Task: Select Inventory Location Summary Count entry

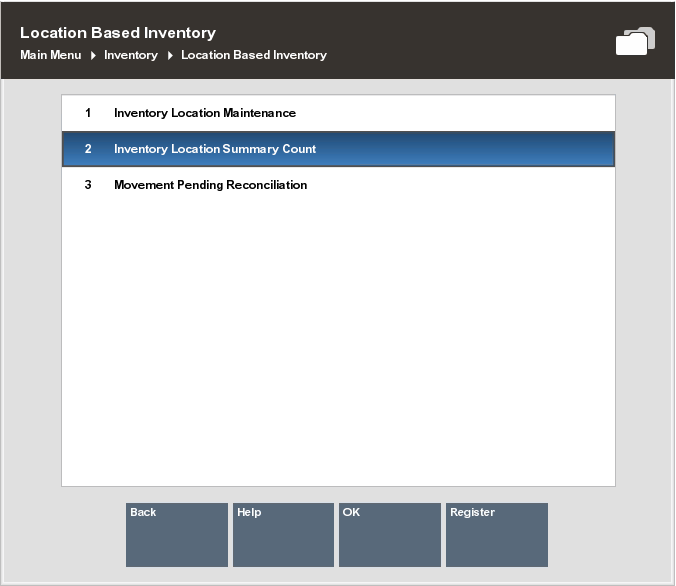Action: (x=338, y=149)
